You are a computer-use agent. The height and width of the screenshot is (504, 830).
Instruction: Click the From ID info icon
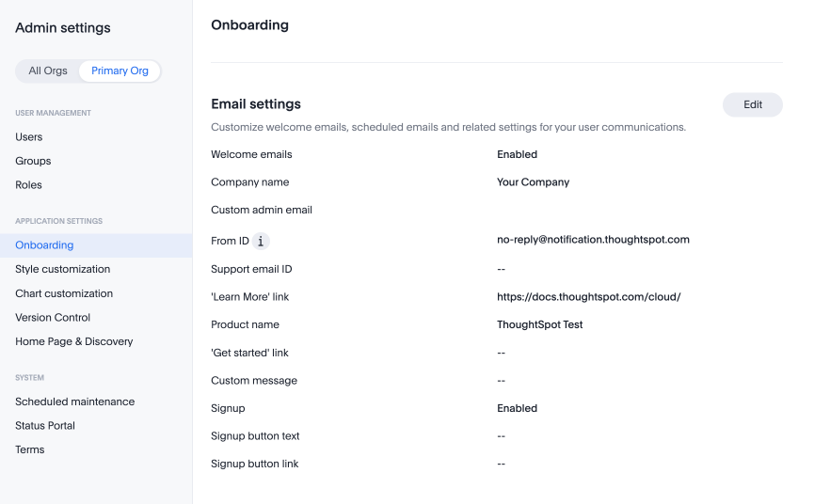(x=261, y=242)
